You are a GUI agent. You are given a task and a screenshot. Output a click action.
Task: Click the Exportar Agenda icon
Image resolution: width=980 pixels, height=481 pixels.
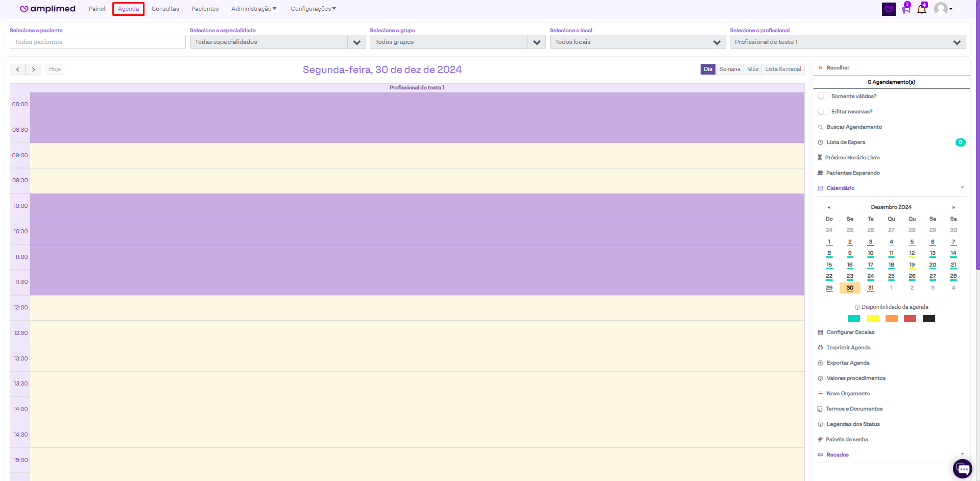pos(820,363)
